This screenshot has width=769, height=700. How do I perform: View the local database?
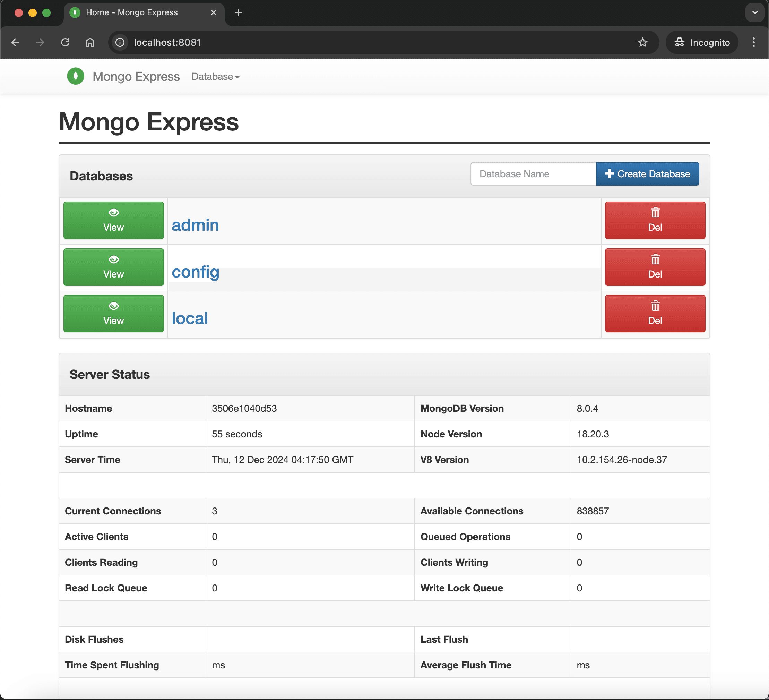(114, 314)
